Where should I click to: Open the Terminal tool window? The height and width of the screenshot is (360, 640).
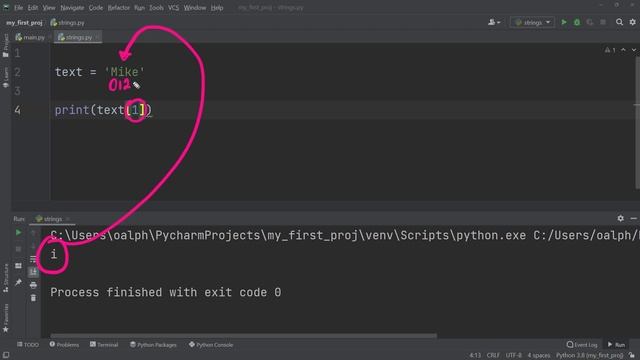click(104, 345)
